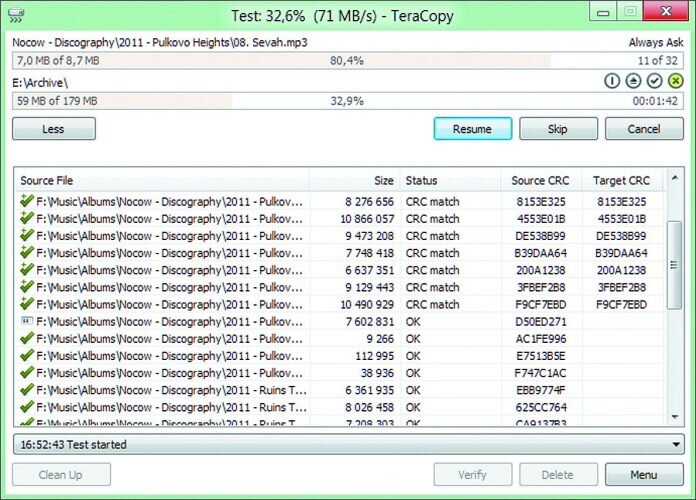Click the size value 8 026 458
This screenshot has height=500, width=696.
pos(369,407)
